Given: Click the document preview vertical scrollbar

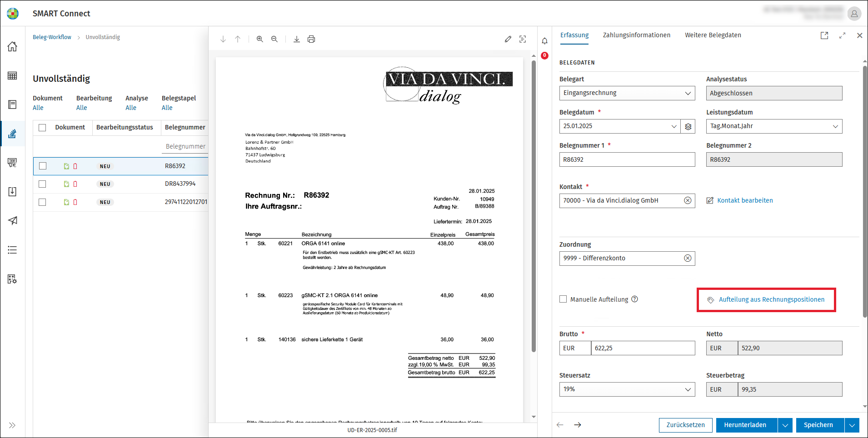Looking at the screenshot, I should [534, 207].
